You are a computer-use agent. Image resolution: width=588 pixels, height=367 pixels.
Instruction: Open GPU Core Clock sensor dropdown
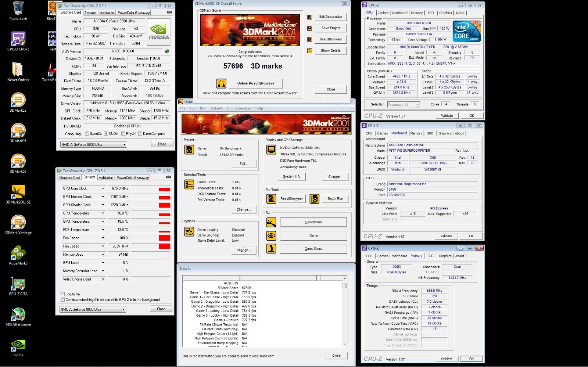point(103,188)
